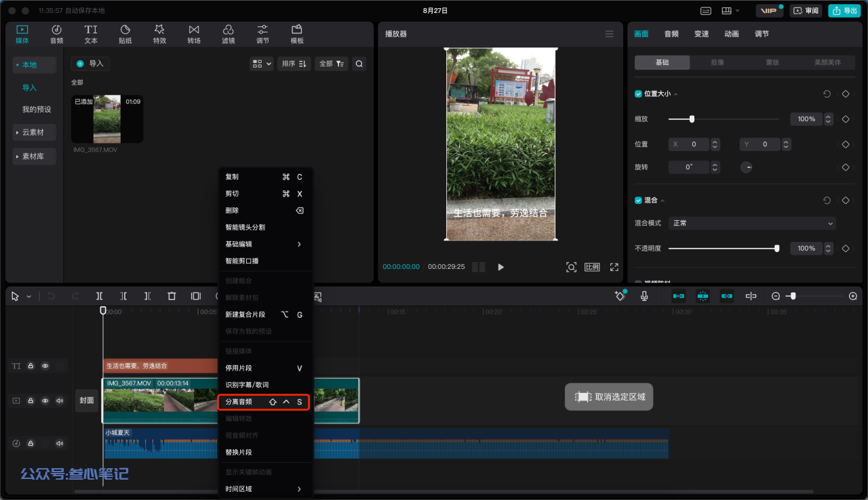
Task: Click the 封面 cover button
Action: coord(87,400)
